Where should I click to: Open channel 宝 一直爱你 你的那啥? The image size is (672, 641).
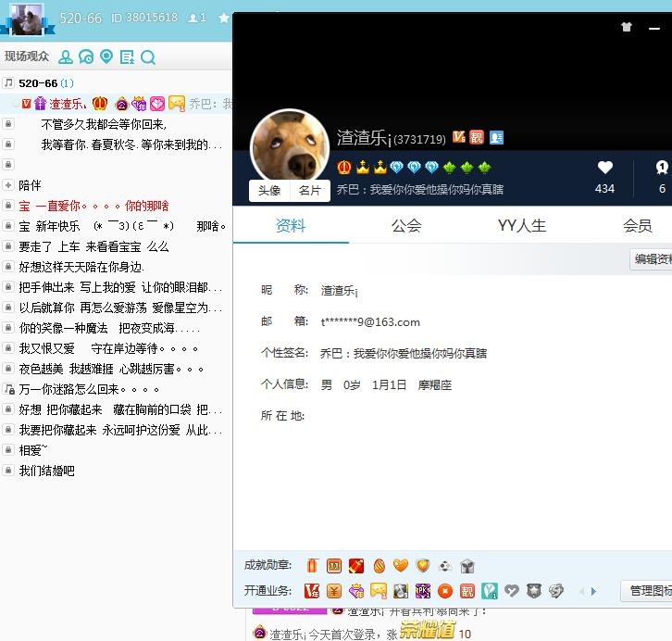93,206
